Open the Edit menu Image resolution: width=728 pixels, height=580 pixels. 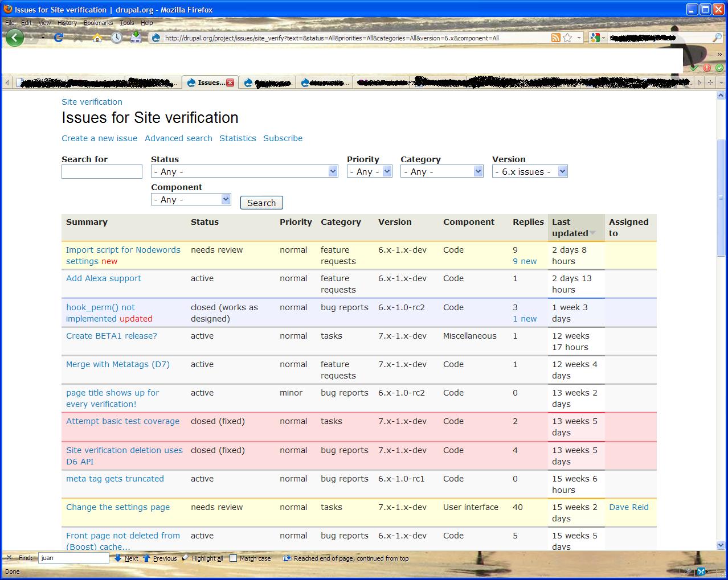[x=26, y=23]
